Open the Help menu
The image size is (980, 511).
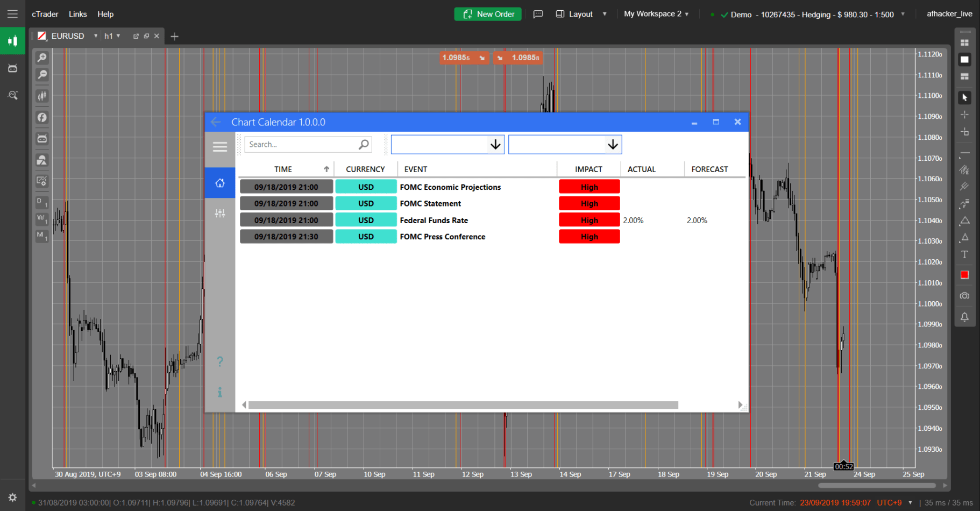(x=105, y=14)
